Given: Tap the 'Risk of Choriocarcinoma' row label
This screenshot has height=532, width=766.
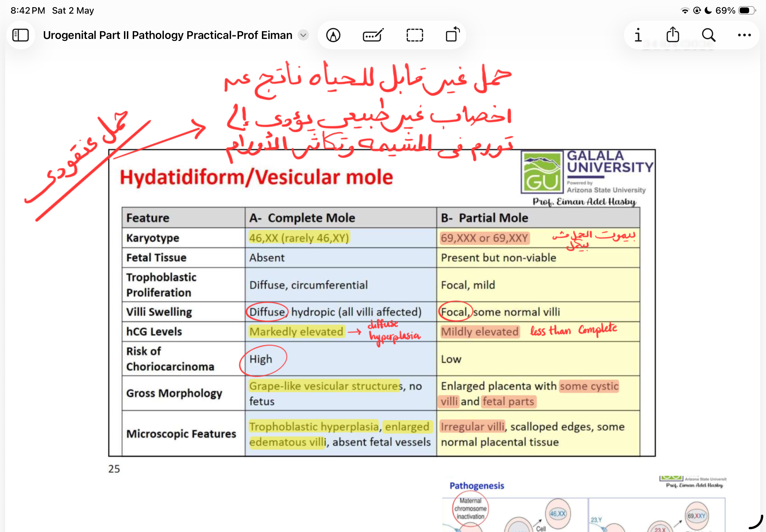Looking at the screenshot, I should (x=170, y=359).
